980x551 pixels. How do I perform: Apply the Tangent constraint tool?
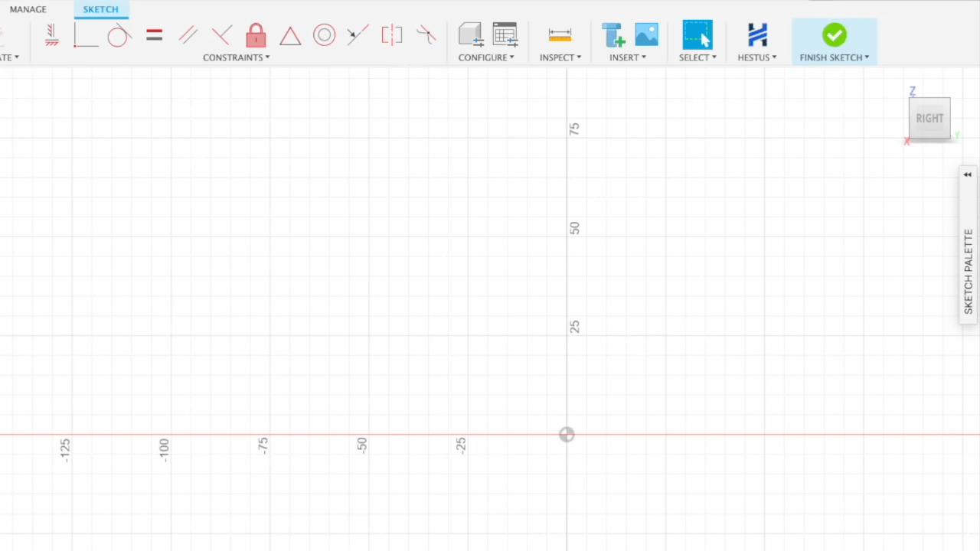(119, 35)
